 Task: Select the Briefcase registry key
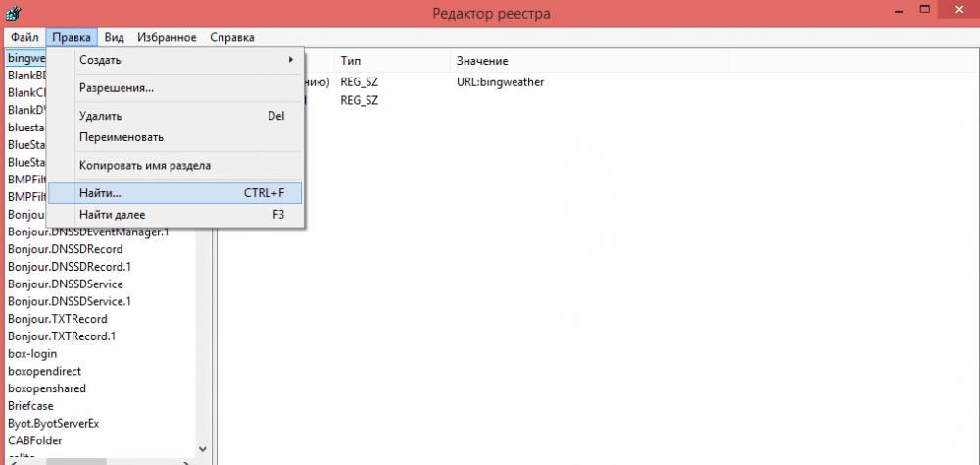point(33,406)
